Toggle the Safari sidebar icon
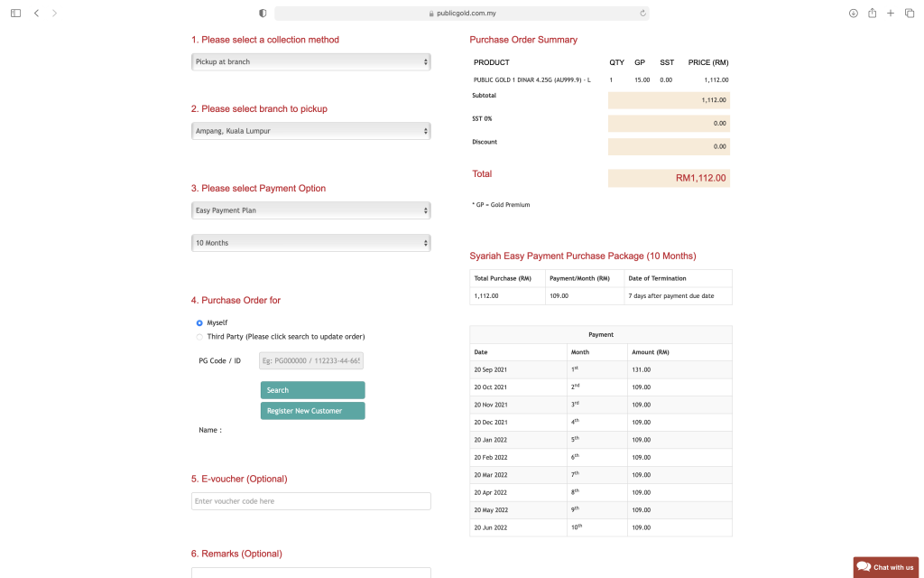The image size is (924, 578). [x=15, y=14]
